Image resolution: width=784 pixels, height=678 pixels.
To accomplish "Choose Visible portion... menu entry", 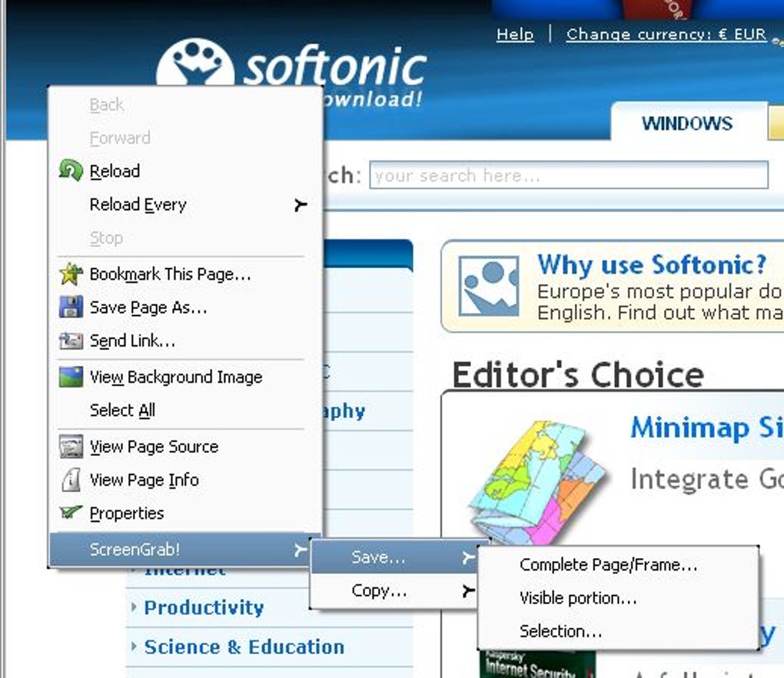I will 578,598.
